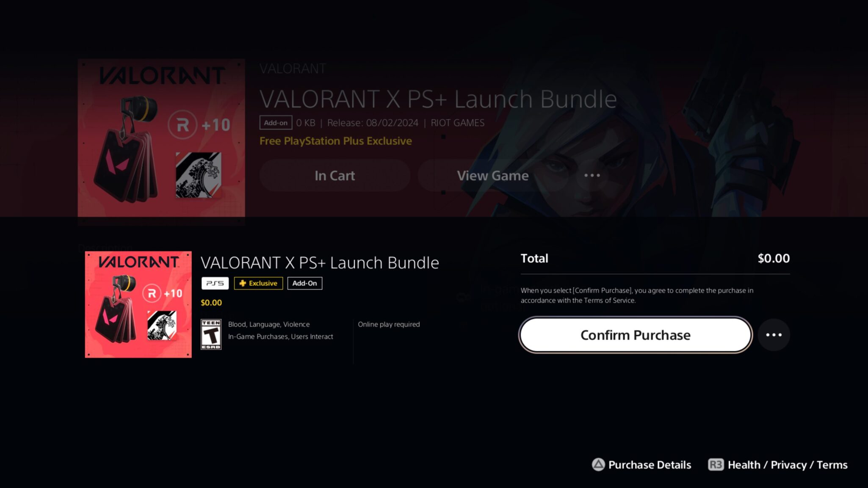This screenshot has width=868, height=488.
Task: Open the three-dot options beside Confirm Purchase
Action: 774,335
